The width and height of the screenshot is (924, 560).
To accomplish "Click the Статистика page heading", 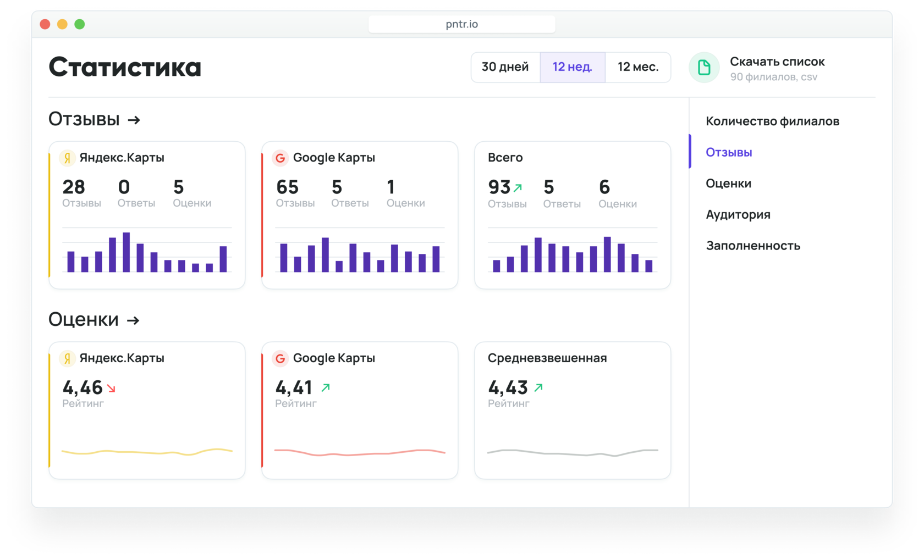I will click(125, 67).
